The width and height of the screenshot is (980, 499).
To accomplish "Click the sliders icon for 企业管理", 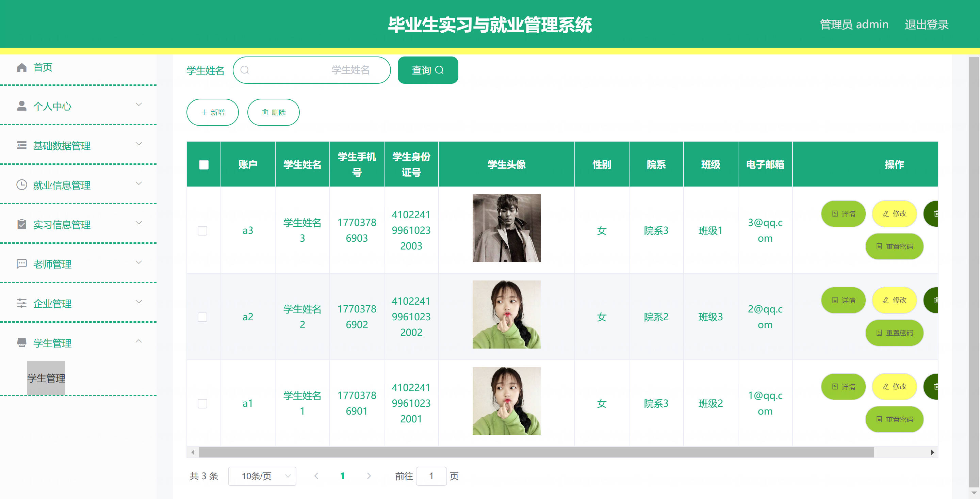I will (22, 303).
